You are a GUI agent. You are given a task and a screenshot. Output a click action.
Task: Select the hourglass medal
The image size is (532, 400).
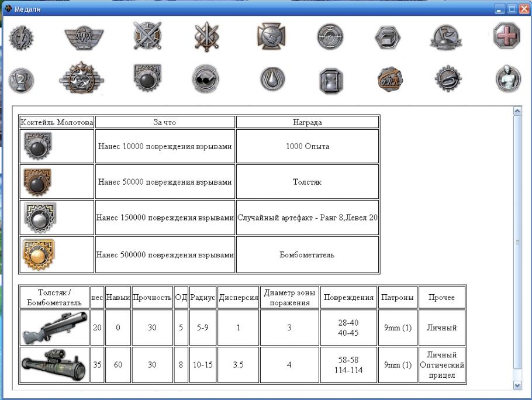click(x=331, y=80)
